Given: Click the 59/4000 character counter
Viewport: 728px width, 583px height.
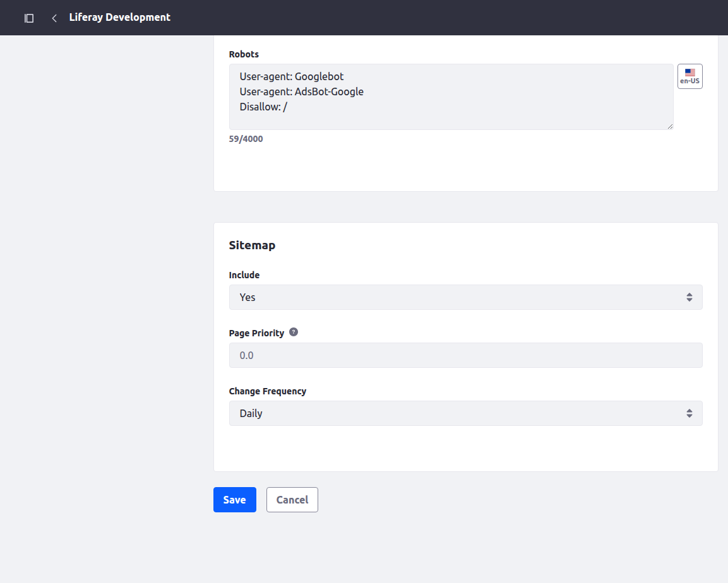Looking at the screenshot, I should (x=246, y=139).
